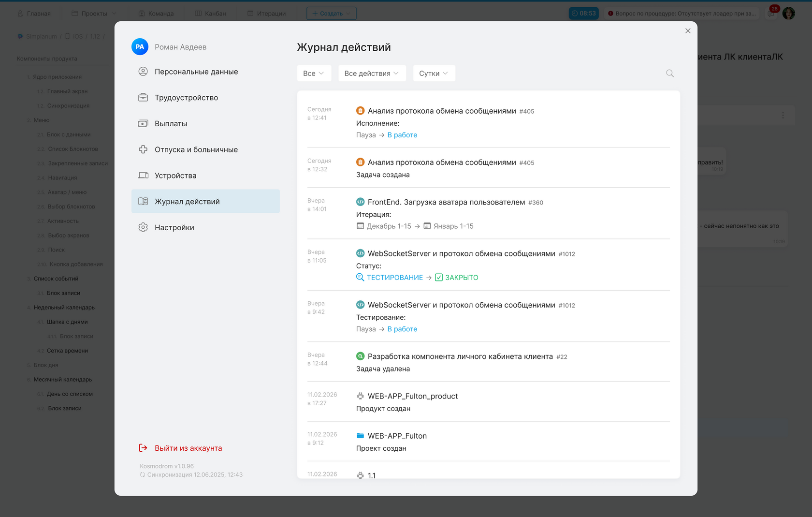Image resolution: width=812 pixels, height=517 pixels.
Task: Open the "Все" filter dropdown
Action: tap(314, 74)
